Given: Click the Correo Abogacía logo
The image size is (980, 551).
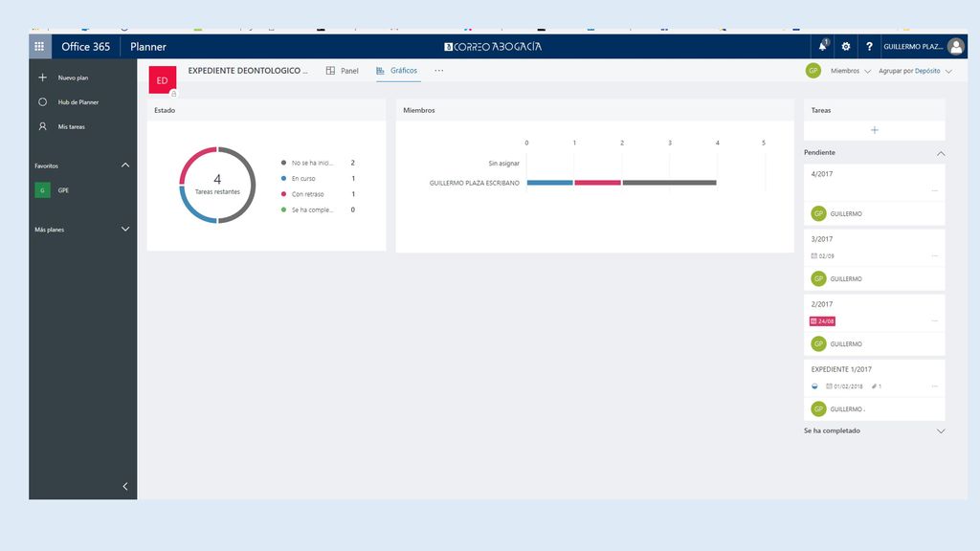Looking at the screenshot, I should point(493,46).
